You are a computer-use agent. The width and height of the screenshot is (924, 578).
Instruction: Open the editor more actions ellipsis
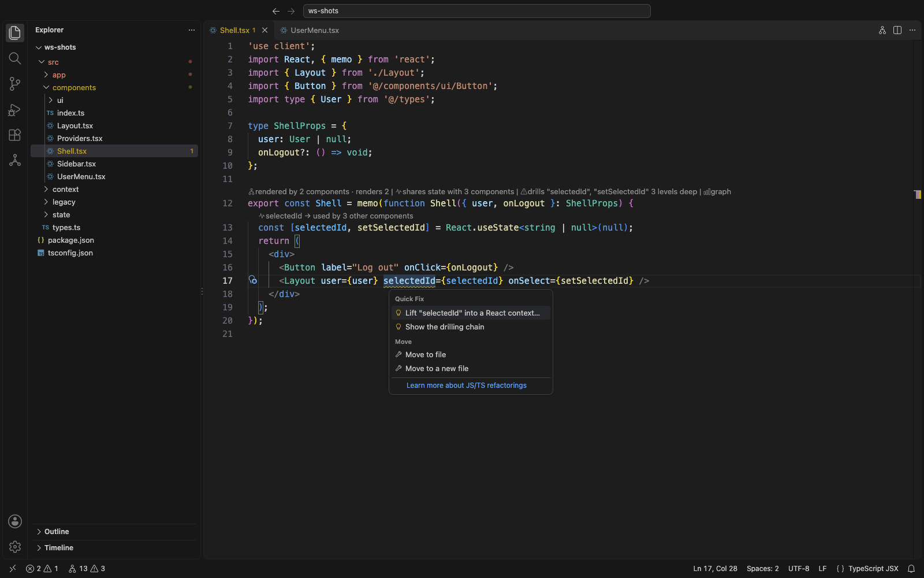coord(912,30)
